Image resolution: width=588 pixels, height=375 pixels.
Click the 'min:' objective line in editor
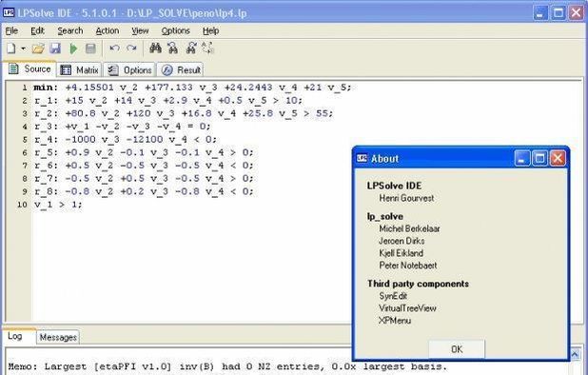click(192, 88)
